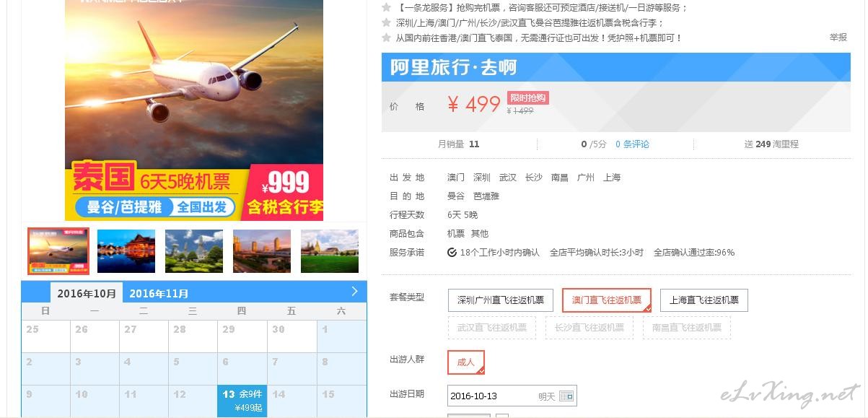Click the 阿里旅行·去啊 logo banner
868x418 pixels.
[x=615, y=67]
